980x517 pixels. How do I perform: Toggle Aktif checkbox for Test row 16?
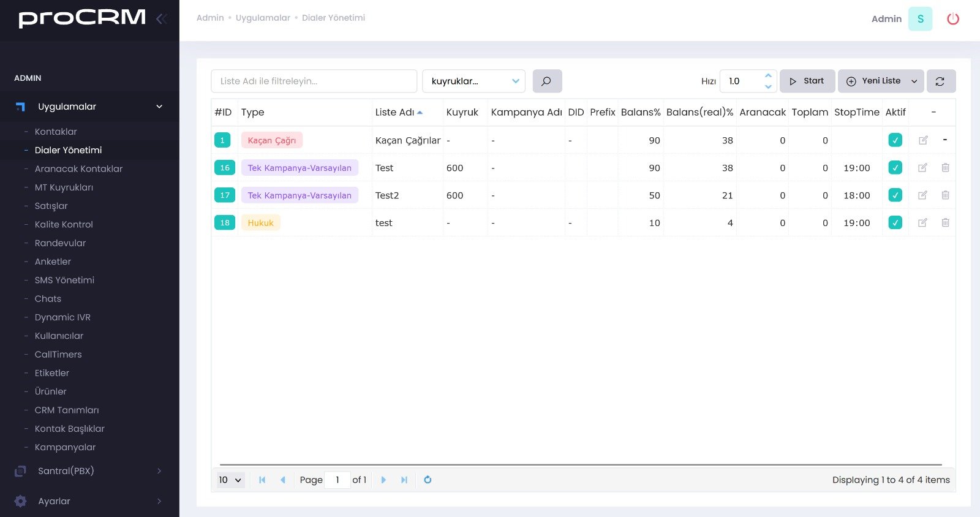(895, 168)
